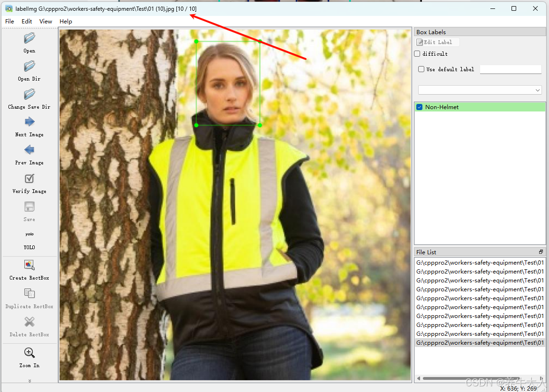Go to Next Image arrow

[x=30, y=122]
